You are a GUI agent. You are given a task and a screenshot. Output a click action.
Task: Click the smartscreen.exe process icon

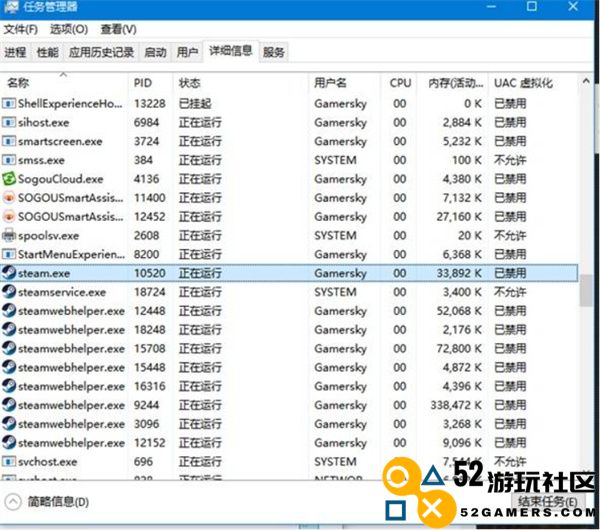(x=9, y=141)
